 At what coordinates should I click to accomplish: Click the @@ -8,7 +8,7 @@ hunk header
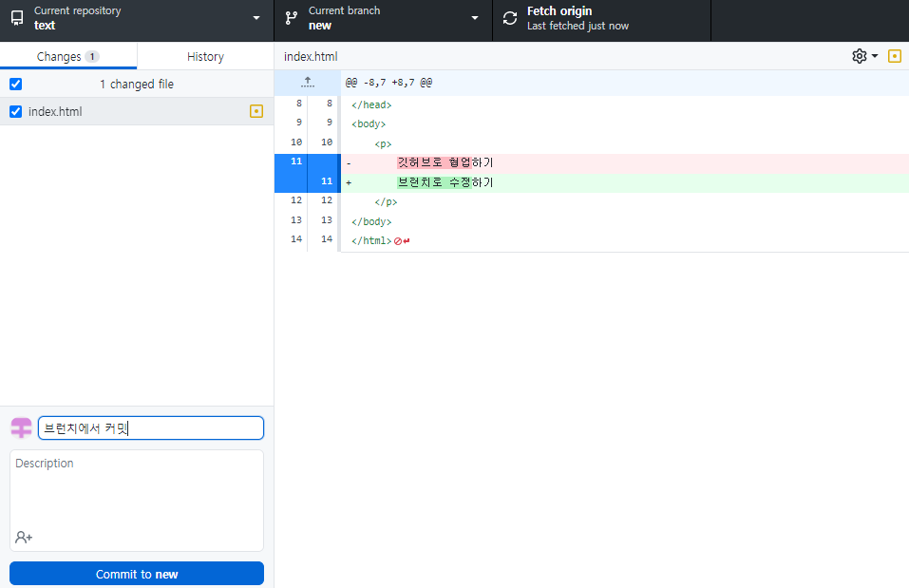click(x=388, y=83)
